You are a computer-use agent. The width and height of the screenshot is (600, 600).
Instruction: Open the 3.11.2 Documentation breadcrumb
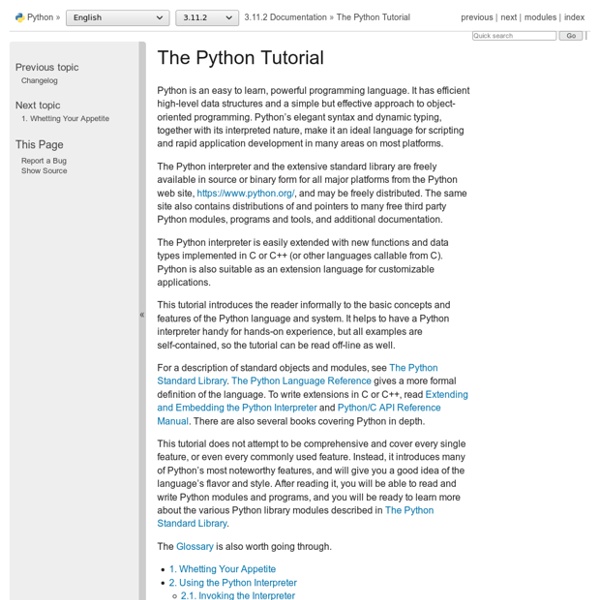click(x=285, y=18)
